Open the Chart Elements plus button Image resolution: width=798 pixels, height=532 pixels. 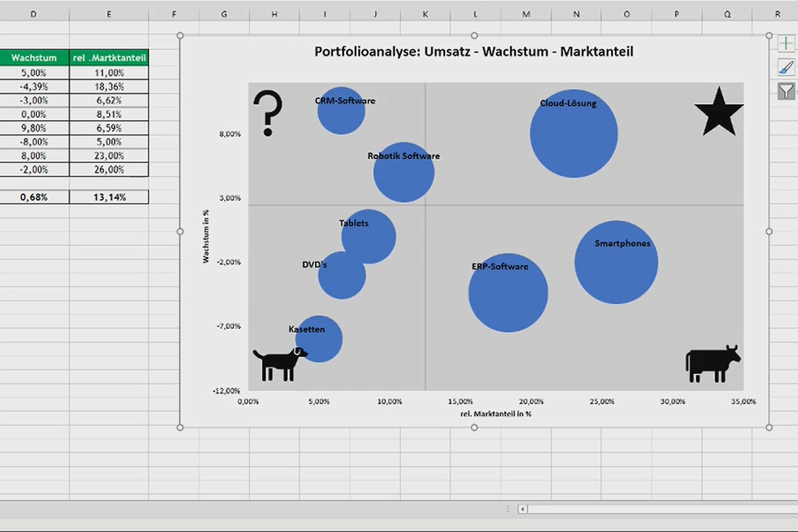785,44
